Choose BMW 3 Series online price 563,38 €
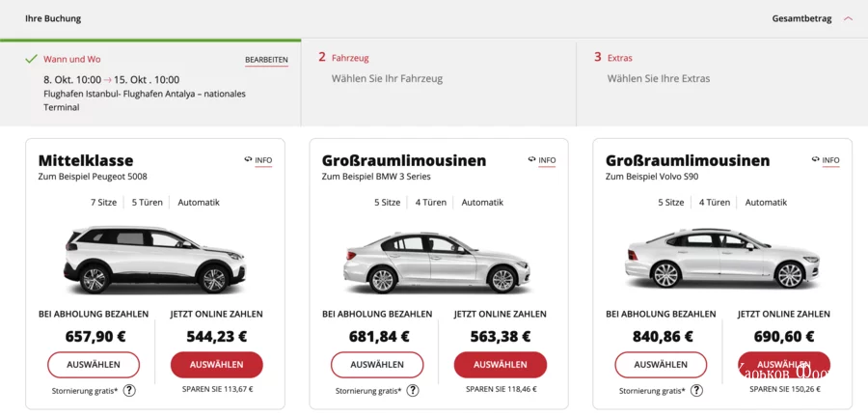The height and width of the screenshot is (417, 868). pyautogui.click(x=500, y=365)
